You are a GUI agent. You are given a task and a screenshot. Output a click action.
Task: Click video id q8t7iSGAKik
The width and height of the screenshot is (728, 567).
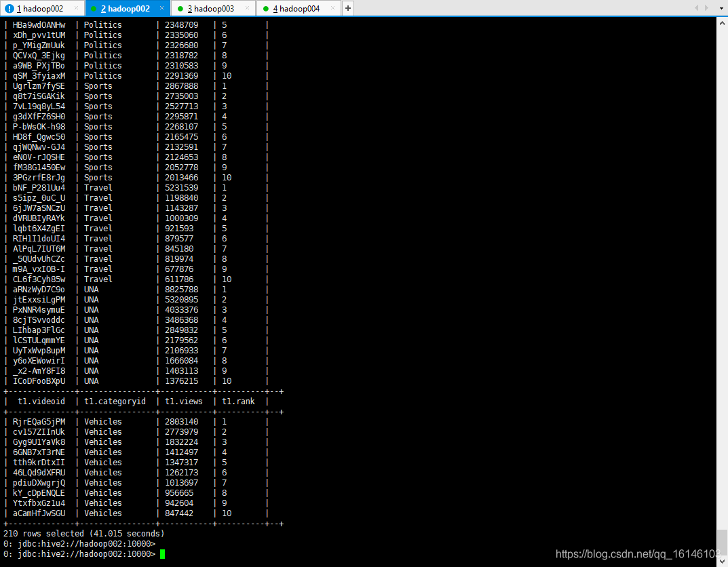tap(39, 96)
